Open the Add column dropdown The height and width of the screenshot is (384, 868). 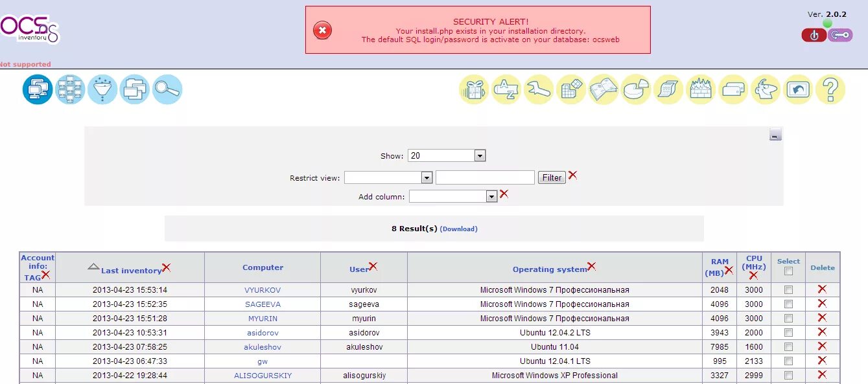(x=453, y=196)
